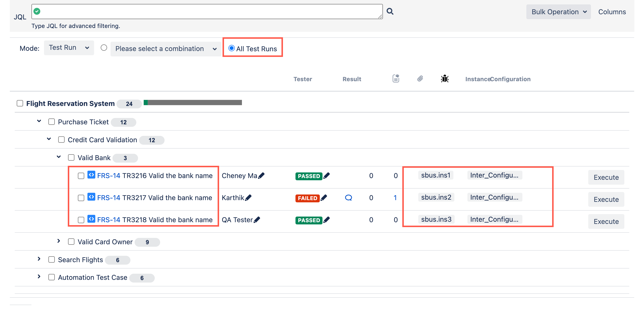The height and width of the screenshot is (310, 644).
Task: Open comment bubble on TR3217 row
Action: pyautogui.click(x=348, y=198)
